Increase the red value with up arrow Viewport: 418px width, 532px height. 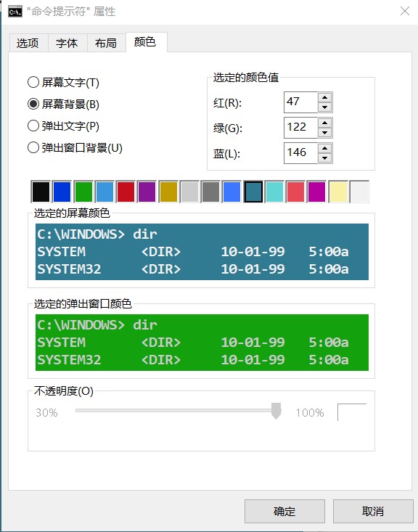(x=324, y=98)
